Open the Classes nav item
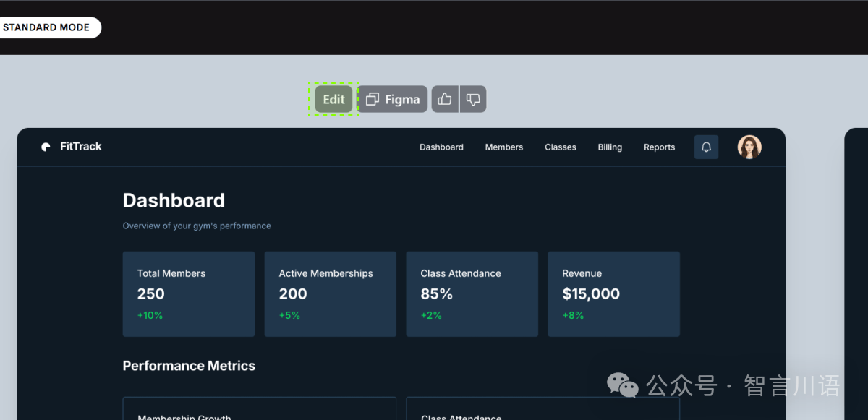The width and height of the screenshot is (868, 420). [561, 147]
